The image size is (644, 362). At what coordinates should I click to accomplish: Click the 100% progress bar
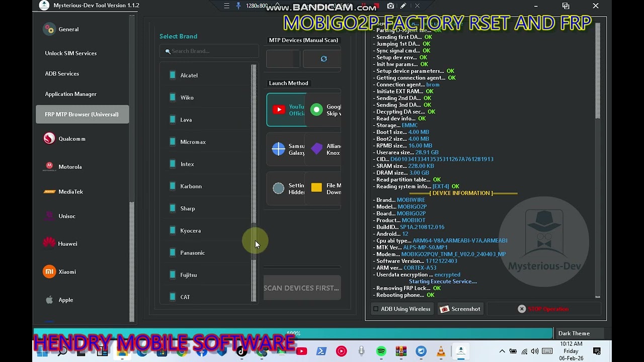pos(293,333)
